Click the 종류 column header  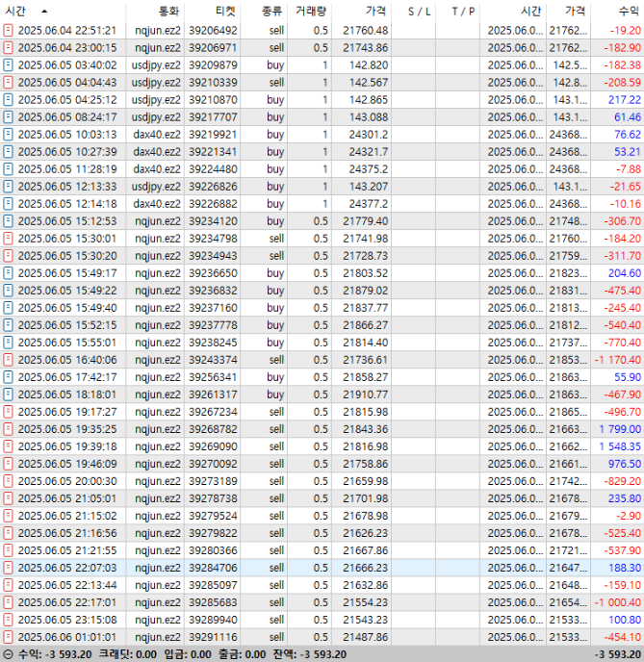coord(272,11)
